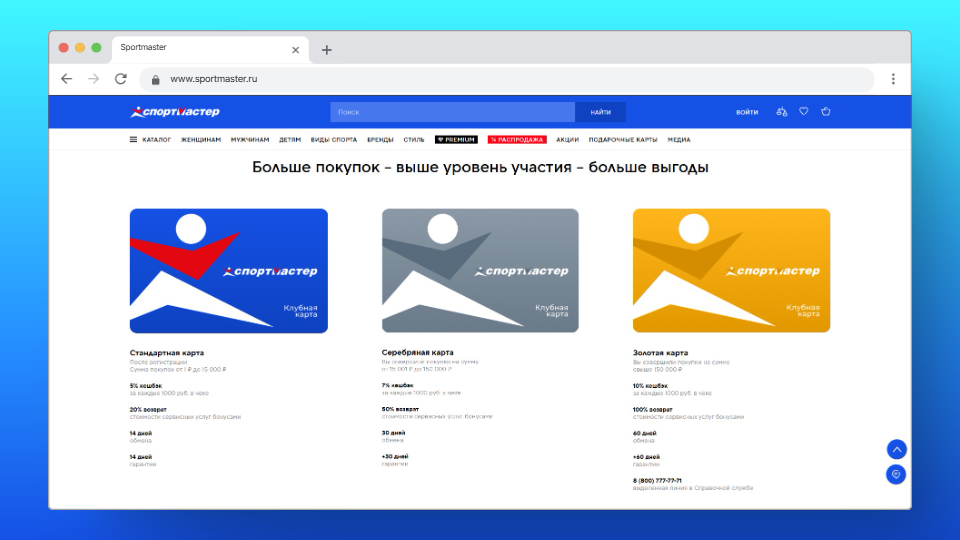Open the БРЕНДЫ menu item
The image size is (960, 540).
tap(380, 140)
